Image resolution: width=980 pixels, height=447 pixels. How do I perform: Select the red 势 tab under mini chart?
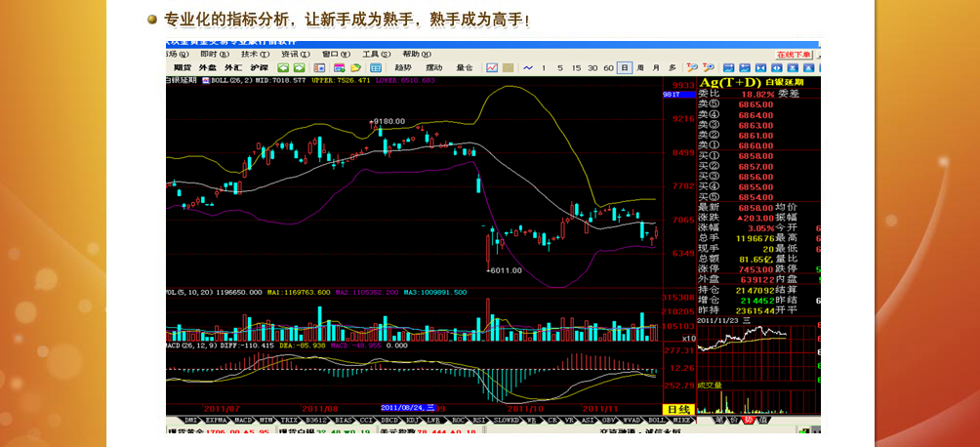coord(748,420)
